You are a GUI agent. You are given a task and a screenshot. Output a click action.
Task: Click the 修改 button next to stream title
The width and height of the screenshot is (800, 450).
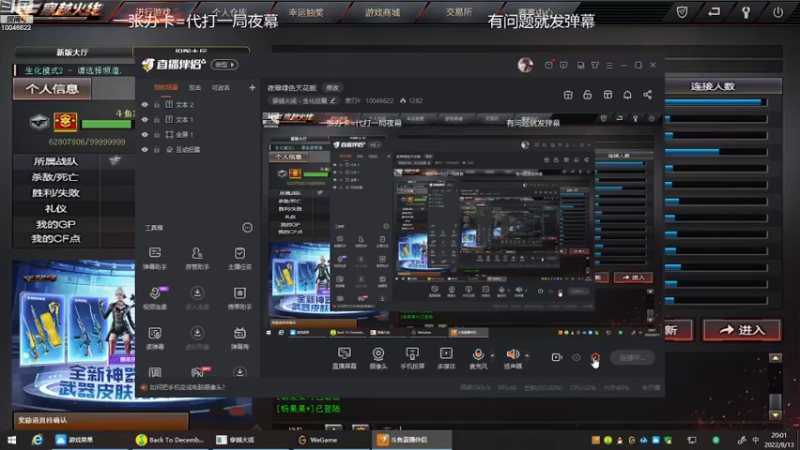(333, 88)
